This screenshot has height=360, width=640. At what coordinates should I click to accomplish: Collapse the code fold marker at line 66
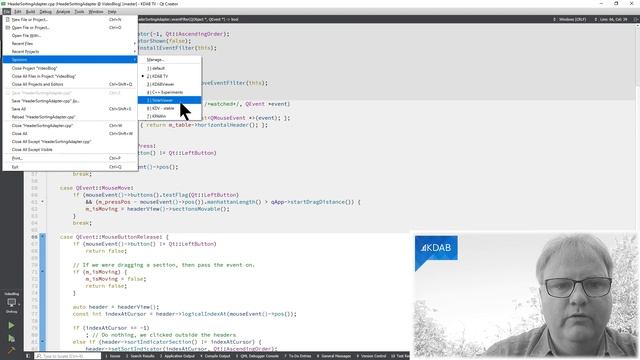(x=42, y=237)
